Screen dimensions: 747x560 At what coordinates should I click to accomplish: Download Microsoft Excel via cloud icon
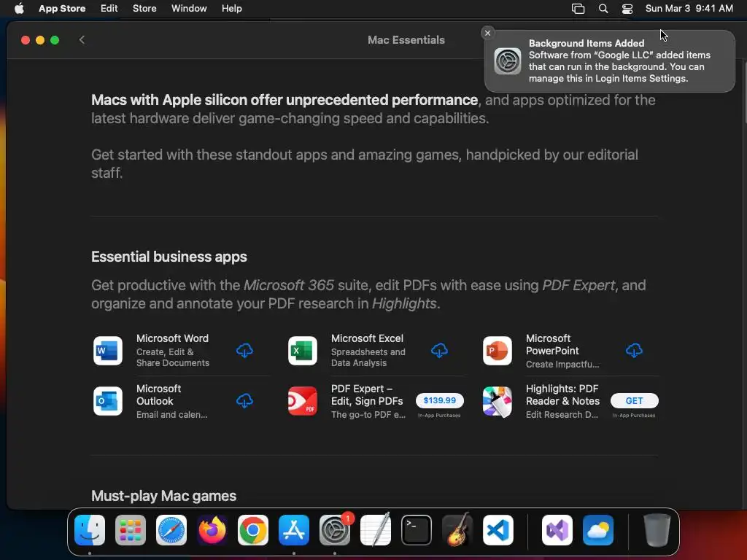pyautogui.click(x=439, y=351)
